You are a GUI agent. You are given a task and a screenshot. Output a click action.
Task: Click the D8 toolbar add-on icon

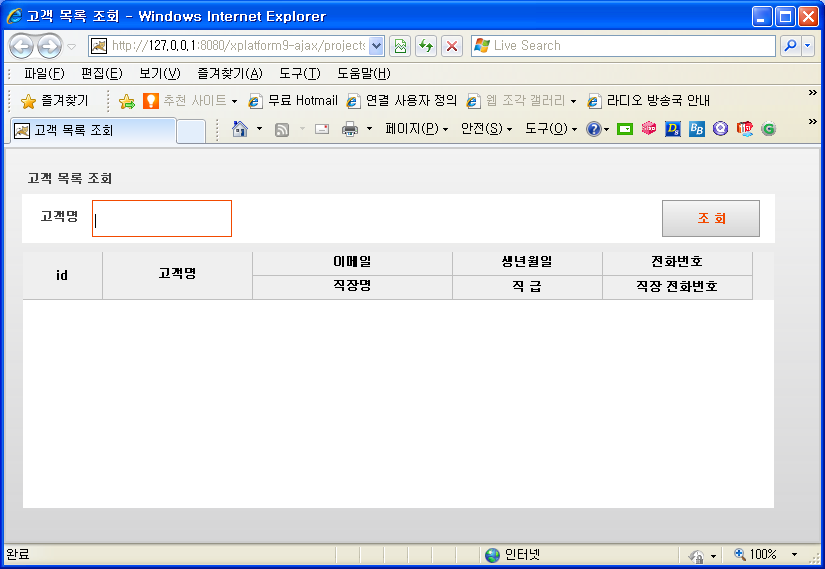pos(673,129)
